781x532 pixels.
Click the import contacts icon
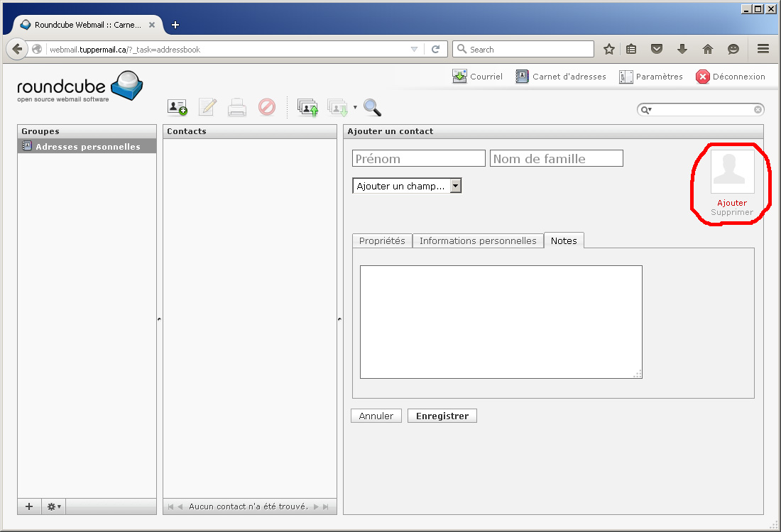pos(307,107)
